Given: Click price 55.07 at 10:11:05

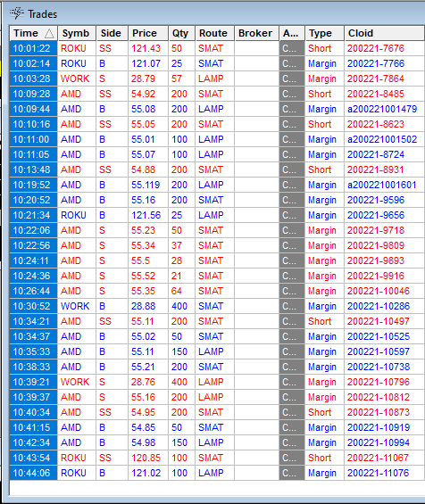Looking at the screenshot, I should pyautogui.click(x=143, y=154).
